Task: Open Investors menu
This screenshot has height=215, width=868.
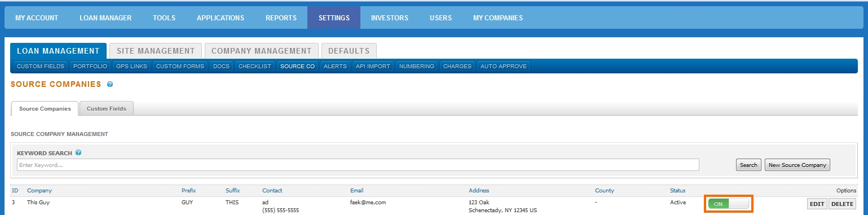Action: coord(390,18)
